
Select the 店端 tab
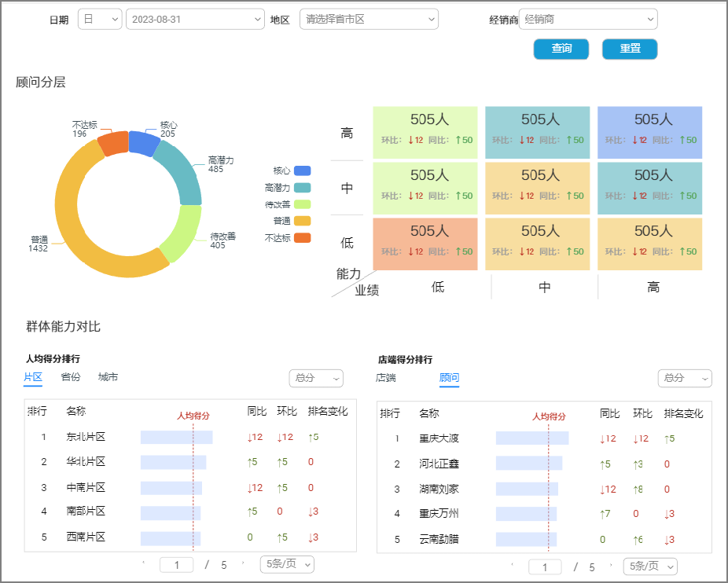[385, 378]
